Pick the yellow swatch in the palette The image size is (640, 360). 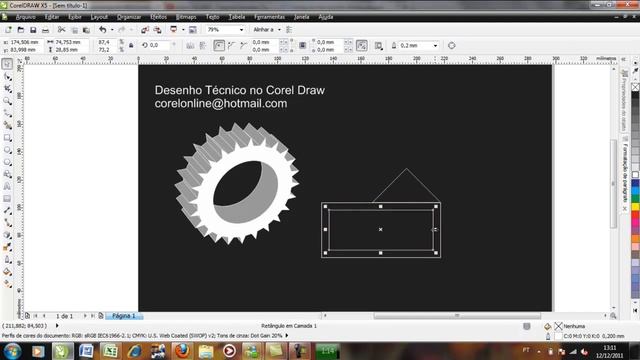coord(636,207)
